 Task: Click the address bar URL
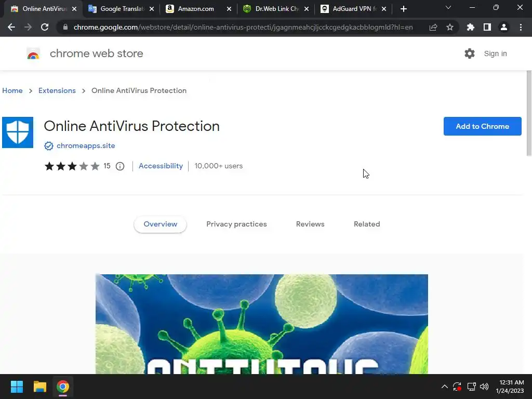click(243, 27)
